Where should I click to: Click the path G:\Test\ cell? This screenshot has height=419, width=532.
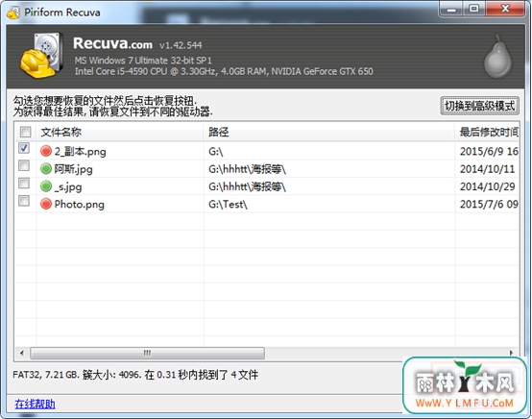(x=228, y=204)
